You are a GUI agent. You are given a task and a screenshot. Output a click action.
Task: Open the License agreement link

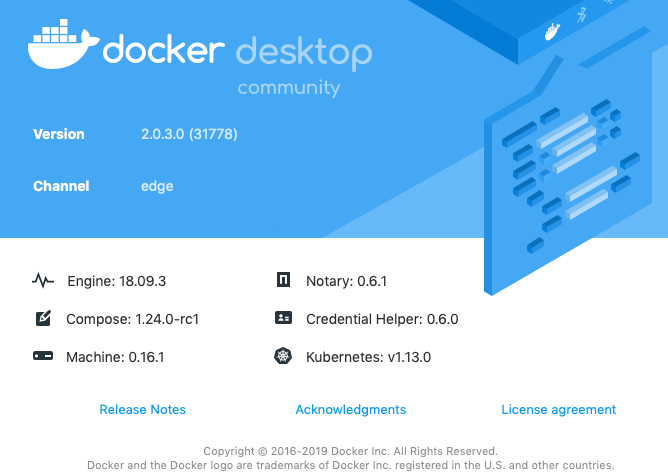559,410
